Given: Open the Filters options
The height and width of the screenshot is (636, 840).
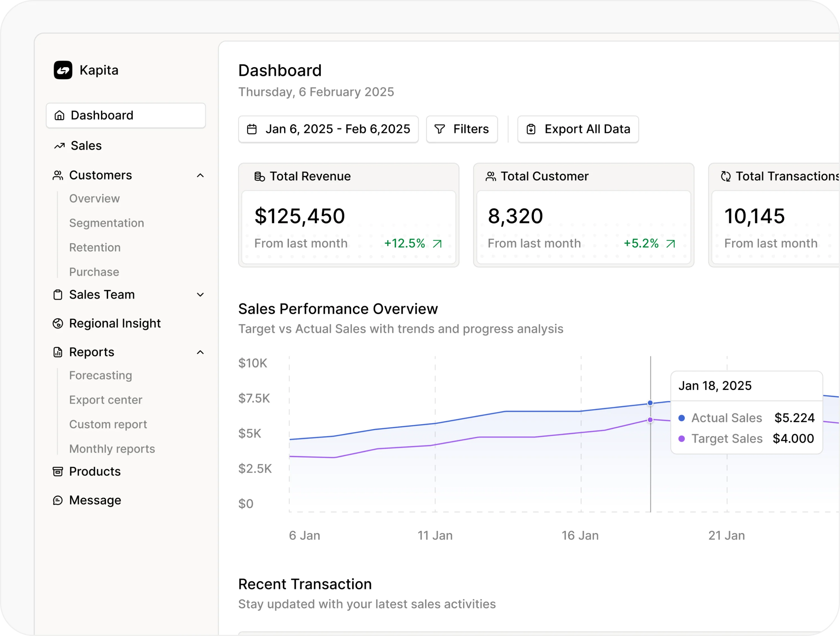Looking at the screenshot, I should coord(462,130).
